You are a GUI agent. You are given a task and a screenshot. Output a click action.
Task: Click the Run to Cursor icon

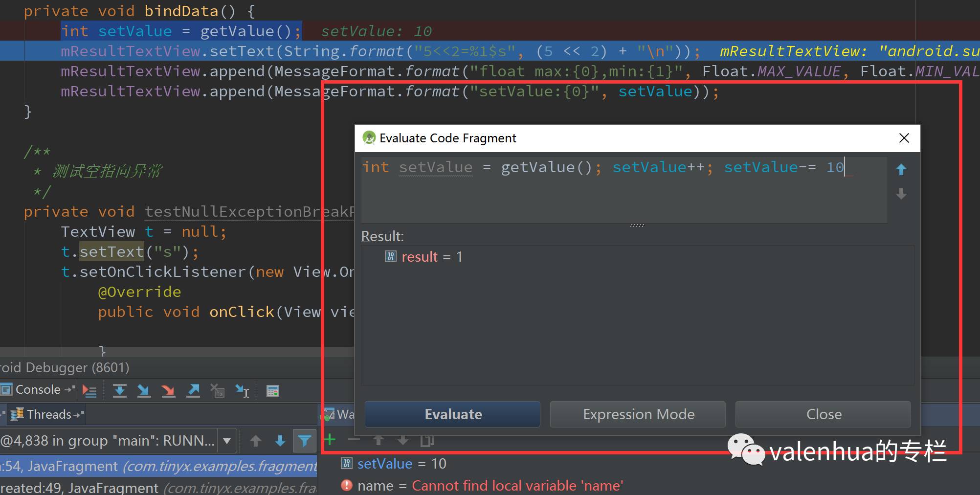242,390
